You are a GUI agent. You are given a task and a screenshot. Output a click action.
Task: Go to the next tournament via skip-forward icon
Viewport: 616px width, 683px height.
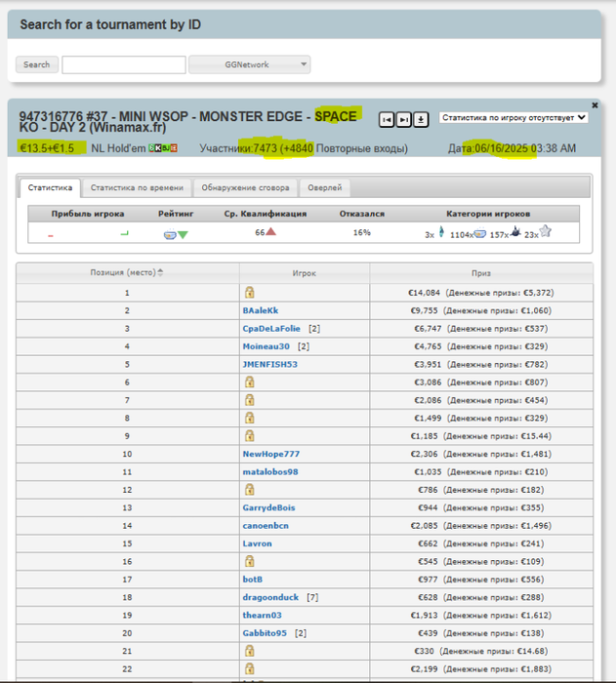pos(404,119)
